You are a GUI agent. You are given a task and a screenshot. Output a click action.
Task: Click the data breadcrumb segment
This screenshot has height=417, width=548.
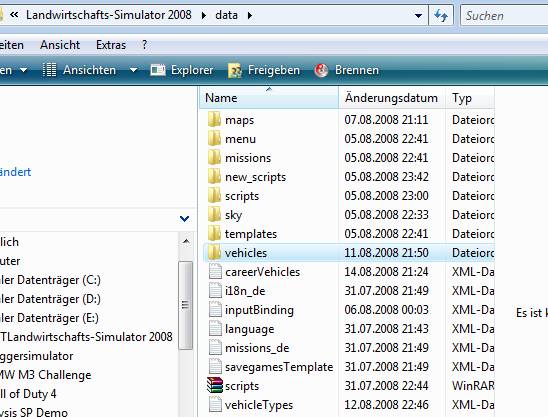point(226,15)
